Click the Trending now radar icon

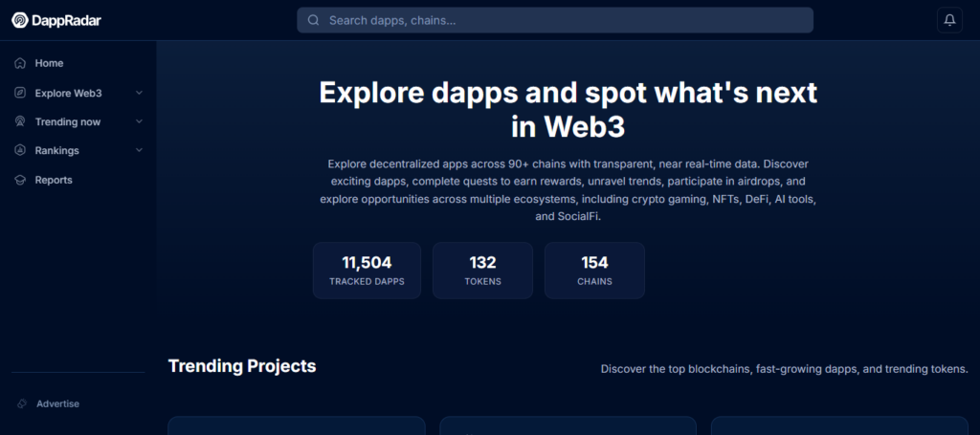[20, 121]
